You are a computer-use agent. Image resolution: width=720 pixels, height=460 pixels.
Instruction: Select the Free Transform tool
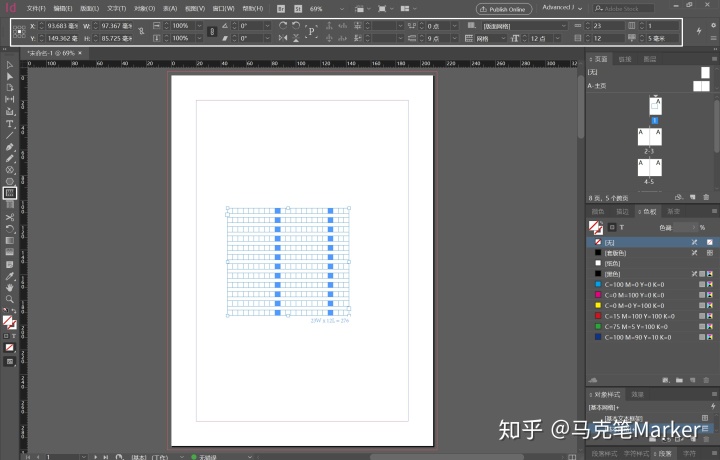pyautogui.click(x=10, y=229)
